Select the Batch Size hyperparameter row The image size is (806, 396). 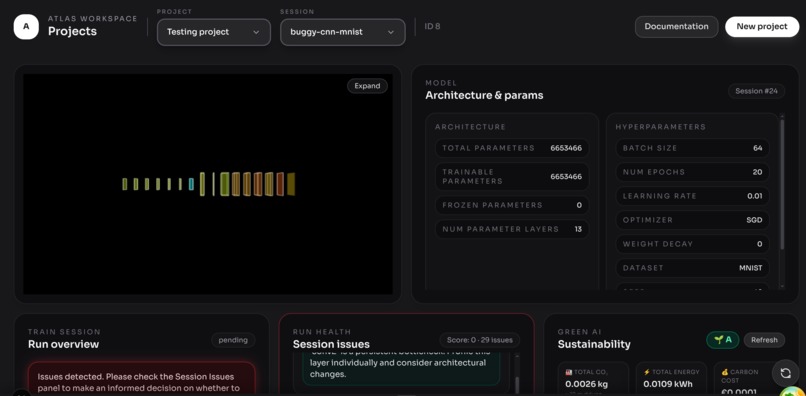tap(692, 148)
